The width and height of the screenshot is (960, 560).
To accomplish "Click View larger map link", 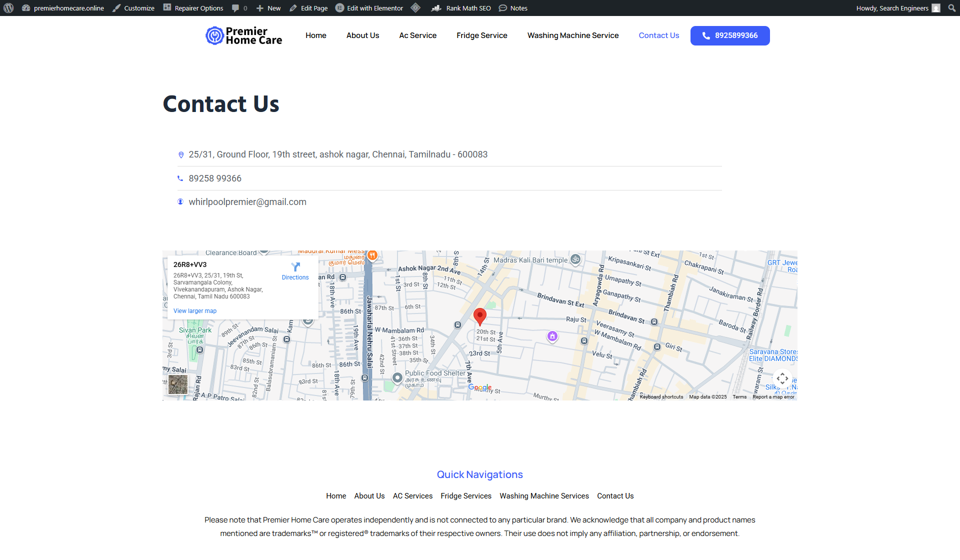I will pos(194,311).
